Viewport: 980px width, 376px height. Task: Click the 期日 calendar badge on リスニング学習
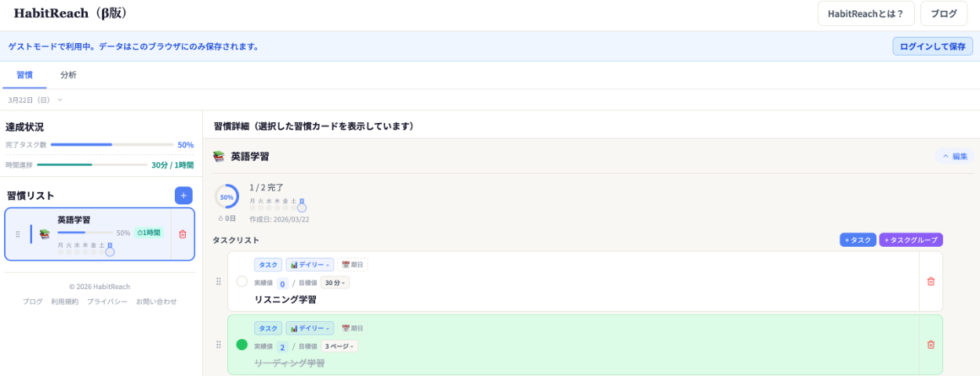pyautogui.click(x=353, y=265)
